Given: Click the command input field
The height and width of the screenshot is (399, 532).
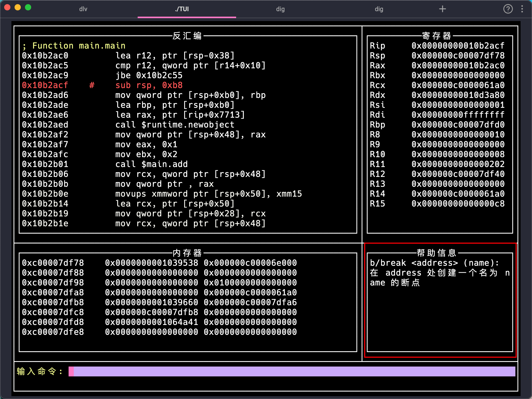Looking at the screenshot, I should (294, 371).
